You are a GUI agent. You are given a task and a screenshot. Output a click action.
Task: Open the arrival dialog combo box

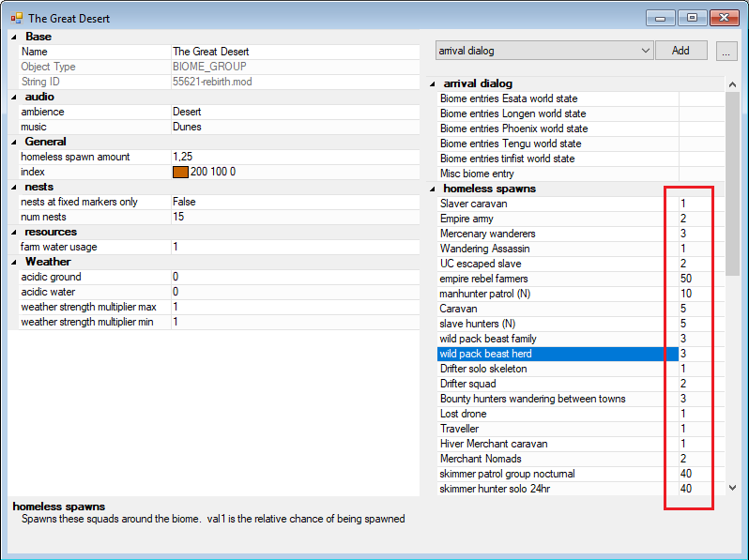coord(544,51)
